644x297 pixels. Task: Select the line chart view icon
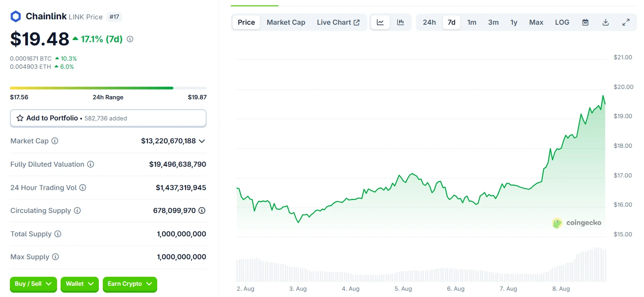(x=380, y=22)
